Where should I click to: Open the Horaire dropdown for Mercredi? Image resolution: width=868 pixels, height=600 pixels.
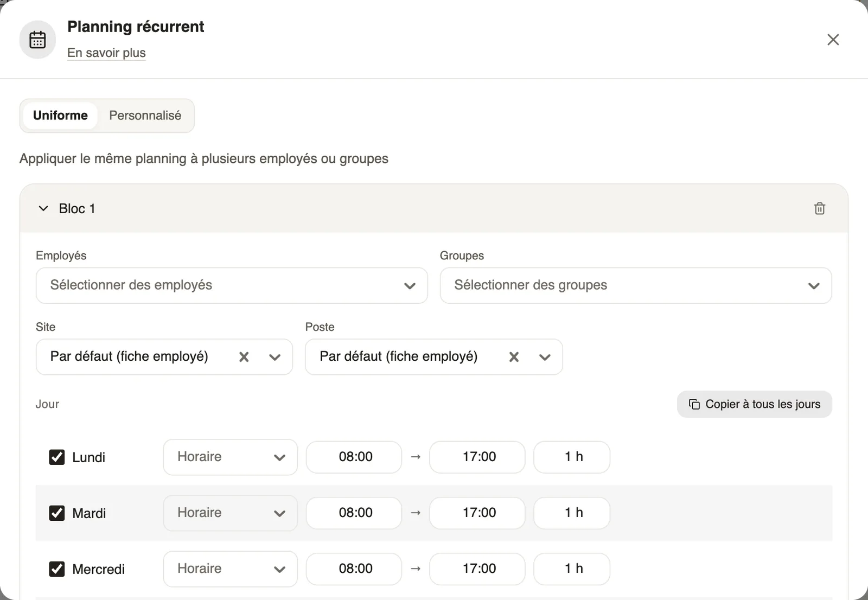click(x=230, y=569)
